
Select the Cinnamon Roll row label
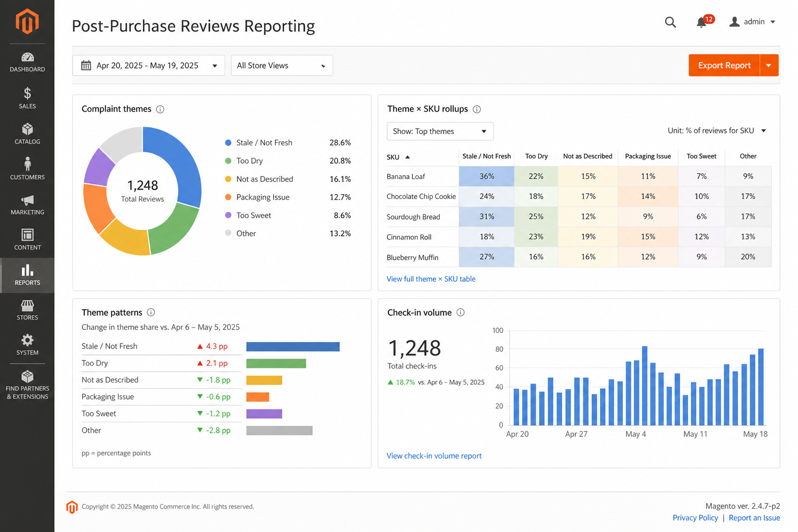pyautogui.click(x=409, y=237)
